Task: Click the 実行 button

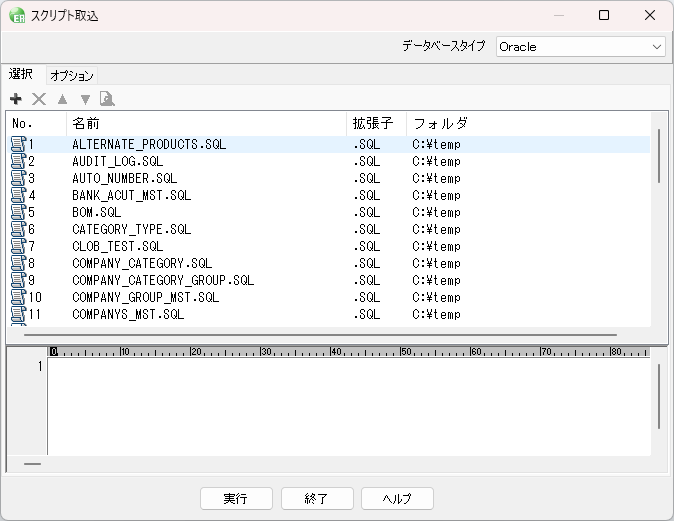Action: point(236,499)
